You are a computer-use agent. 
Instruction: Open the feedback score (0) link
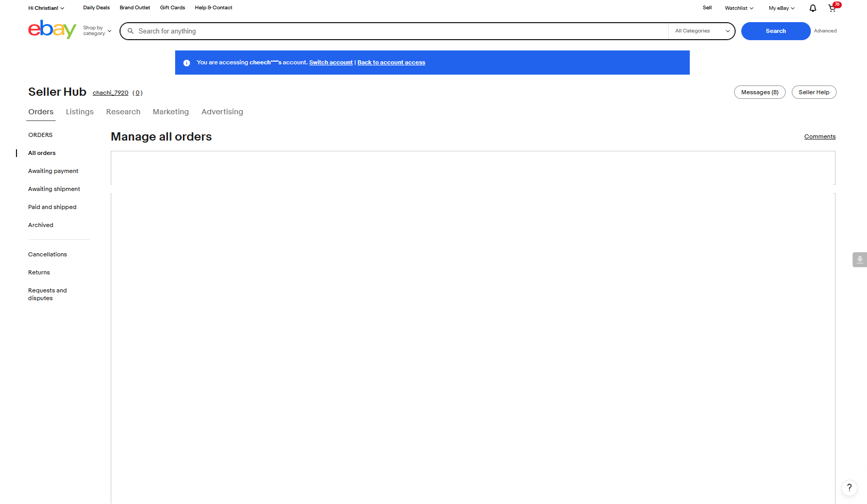click(x=138, y=93)
